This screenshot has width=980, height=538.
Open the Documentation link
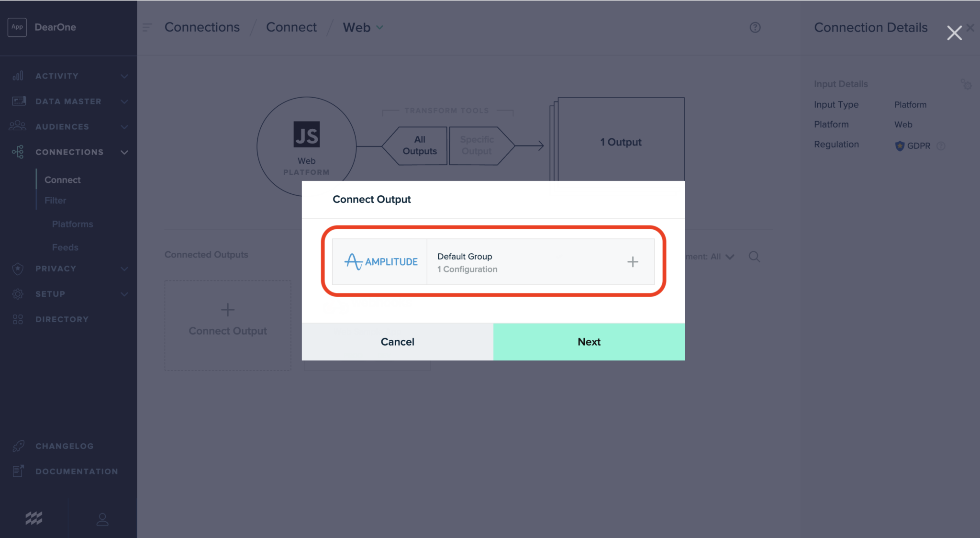click(x=77, y=471)
